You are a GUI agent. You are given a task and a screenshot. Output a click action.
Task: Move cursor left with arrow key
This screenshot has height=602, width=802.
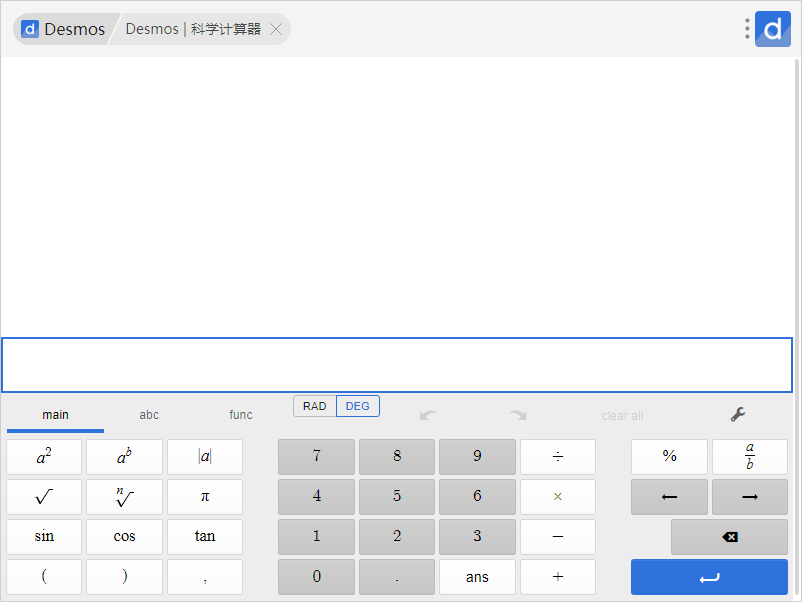coord(669,497)
